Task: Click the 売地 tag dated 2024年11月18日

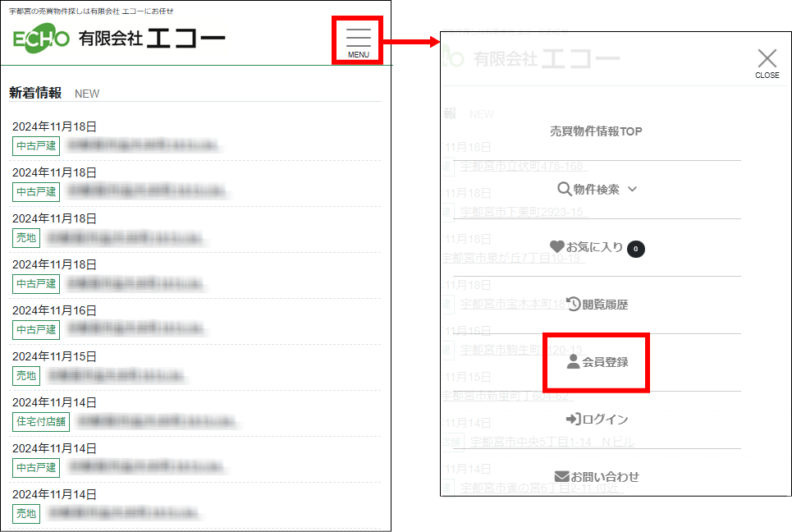Action: point(26,238)
